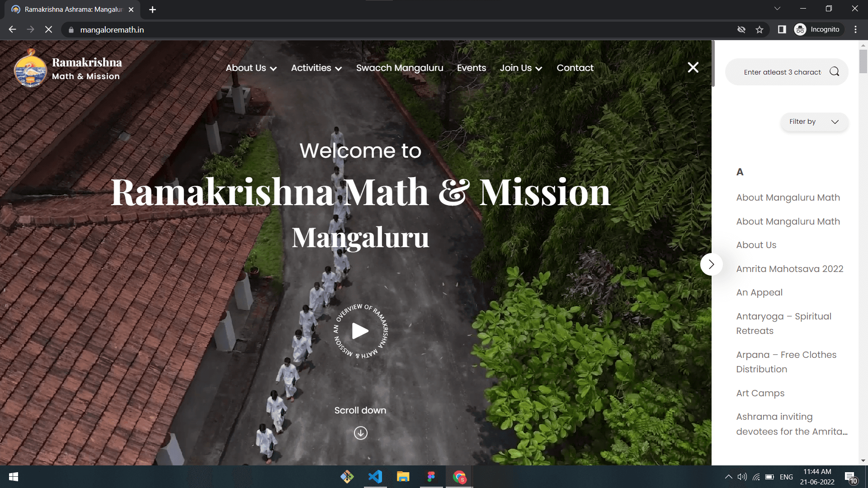This screenshot has width=868, height=488.
Task: Play the Ramakrishna Math overview video
Action: (x=360, y=331)
